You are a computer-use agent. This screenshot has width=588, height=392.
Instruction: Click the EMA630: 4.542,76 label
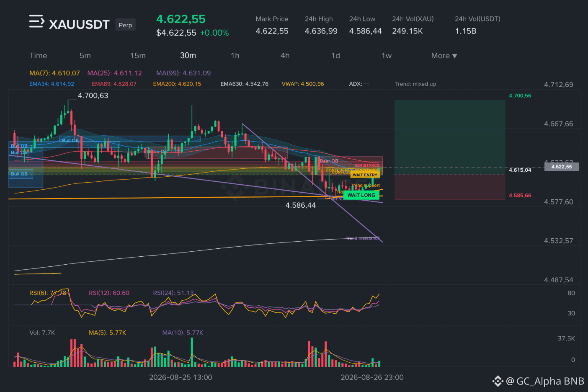coord(244,84)
